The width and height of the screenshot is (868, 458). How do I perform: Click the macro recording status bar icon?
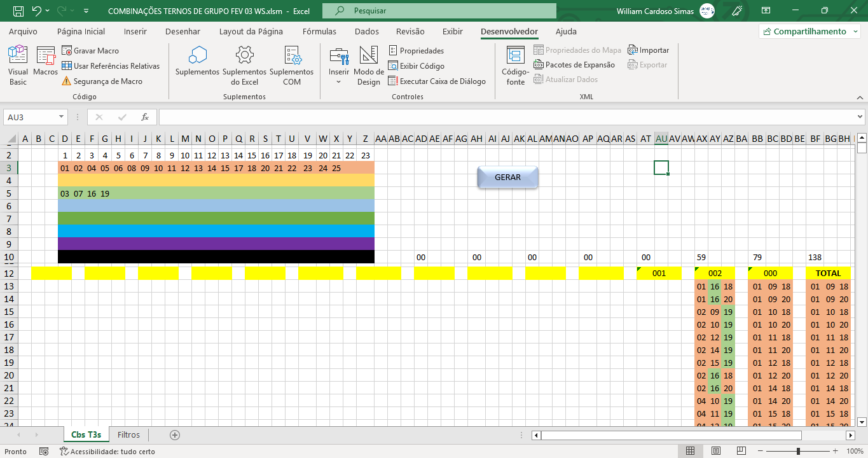[x=44, y=451]
